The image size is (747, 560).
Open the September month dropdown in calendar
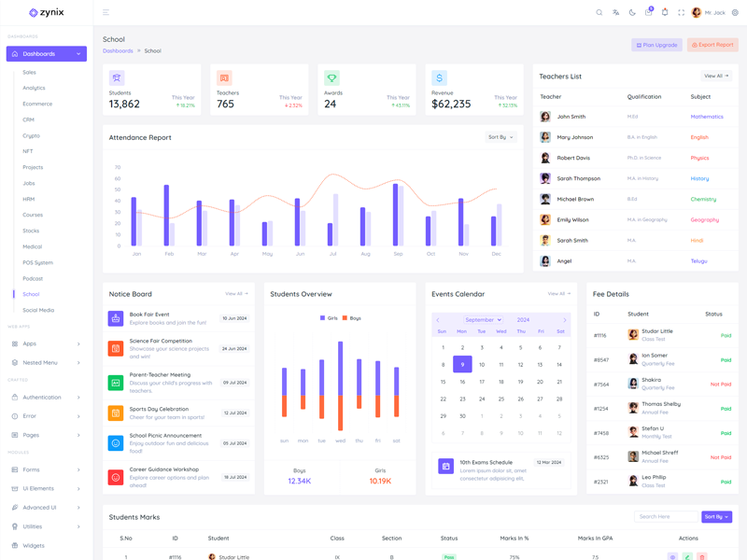pos(483,320)
